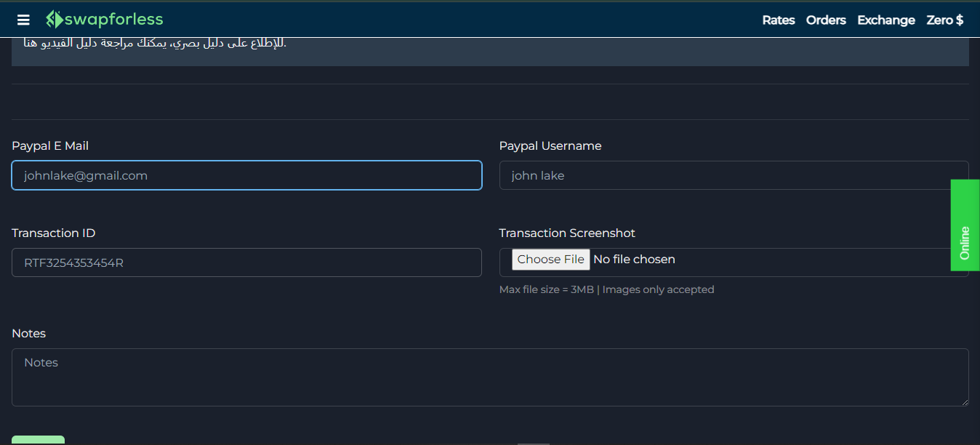Go to the Orders page

click(826, 20)
